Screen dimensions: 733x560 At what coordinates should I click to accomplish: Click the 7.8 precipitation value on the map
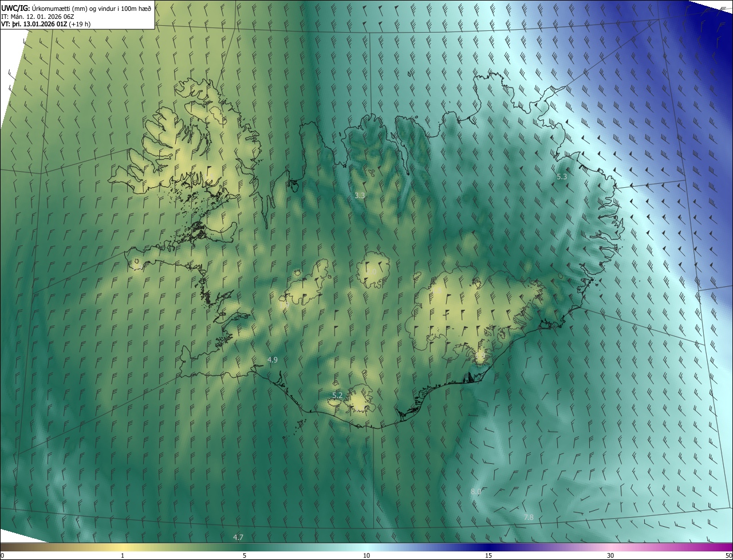[529, 517]
